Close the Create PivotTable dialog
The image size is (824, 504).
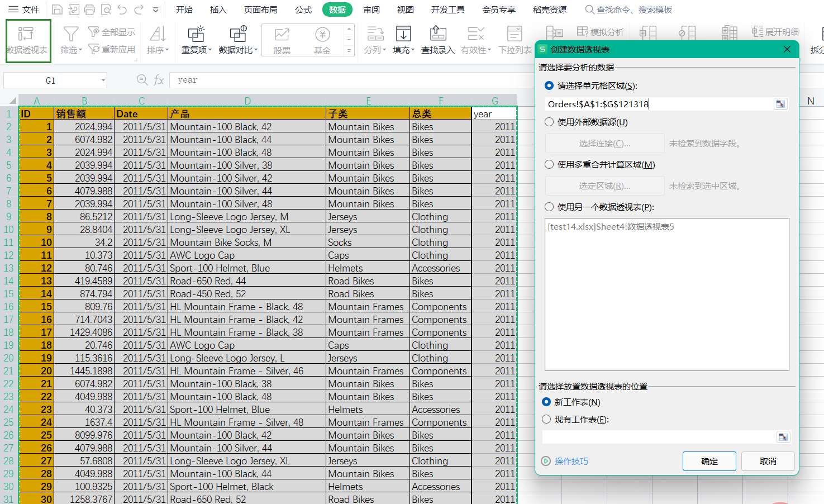tap(787, 49)
